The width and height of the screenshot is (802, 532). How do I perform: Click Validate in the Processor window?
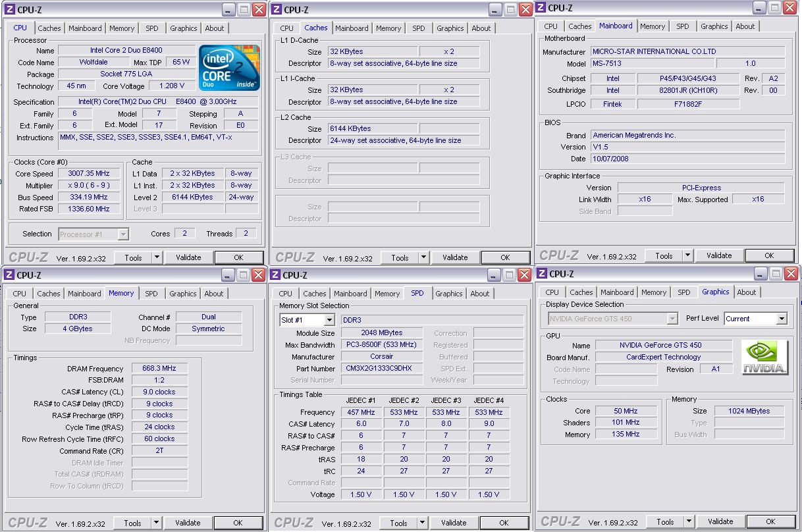(x=188, y=257)
